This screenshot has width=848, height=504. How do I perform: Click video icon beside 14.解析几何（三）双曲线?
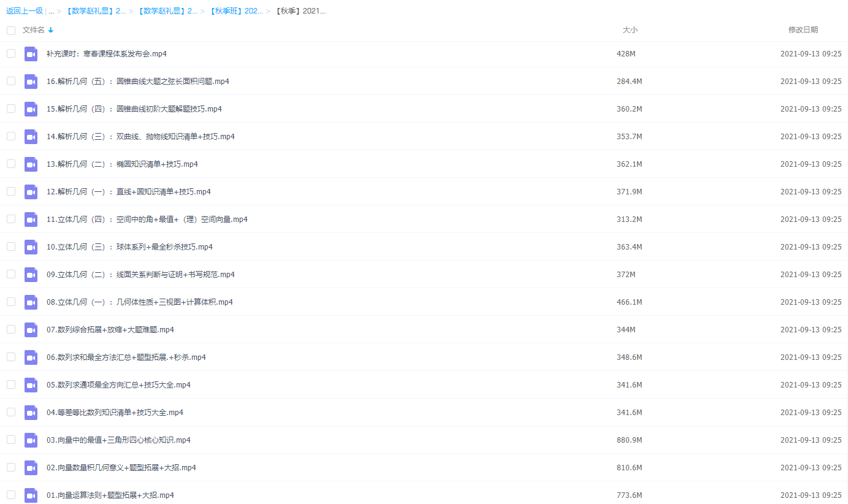(31, 137)
